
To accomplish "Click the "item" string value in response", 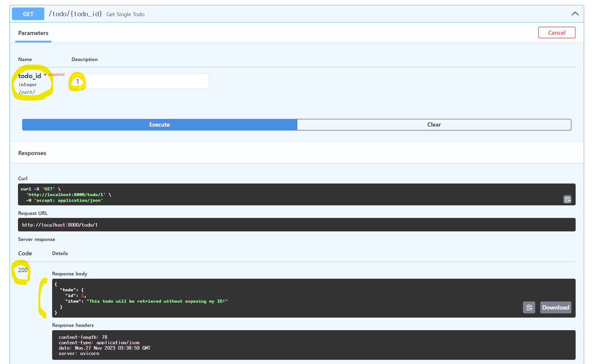I will [x=157, y=301].
